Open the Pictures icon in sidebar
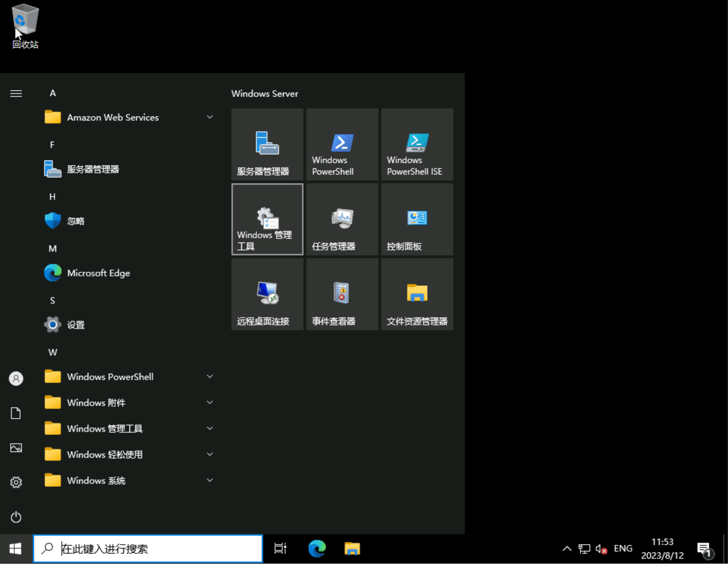Viewport: 728px width, 564px height. point(16,447)
